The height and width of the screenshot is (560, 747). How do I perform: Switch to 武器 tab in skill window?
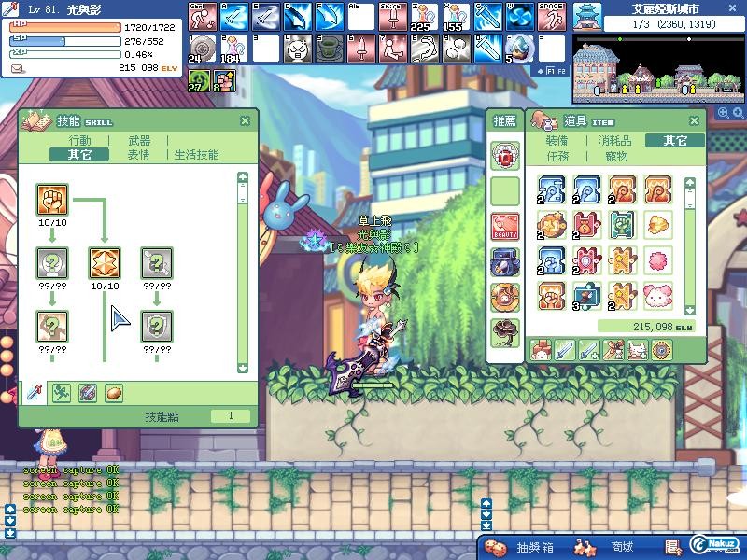click(139, 141)
